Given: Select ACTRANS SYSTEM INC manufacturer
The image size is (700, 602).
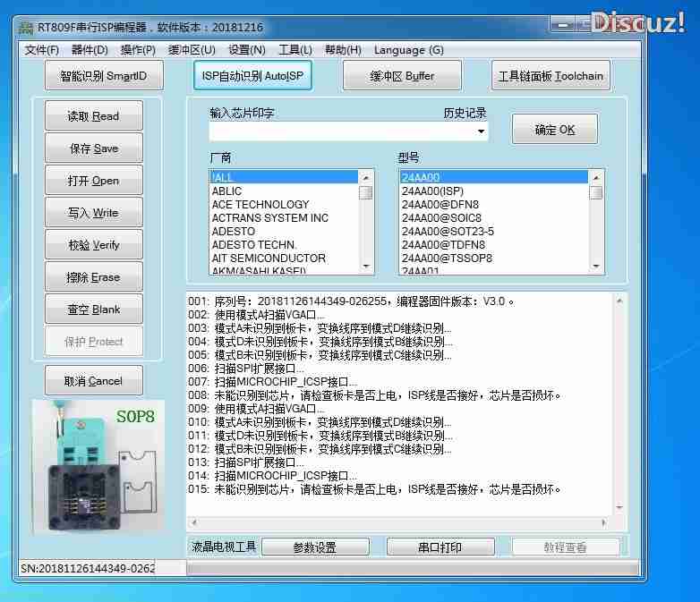Looking at the screenshot, I should 284,217.
